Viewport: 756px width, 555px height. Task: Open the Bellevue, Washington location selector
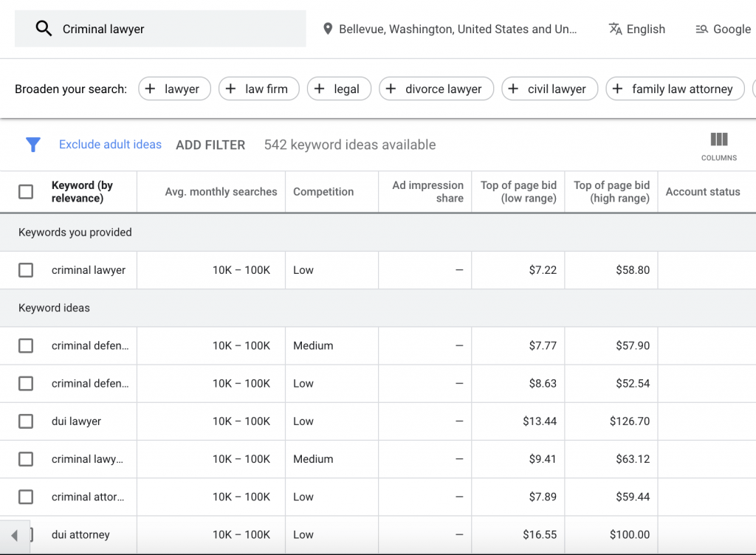coord(458,29)
